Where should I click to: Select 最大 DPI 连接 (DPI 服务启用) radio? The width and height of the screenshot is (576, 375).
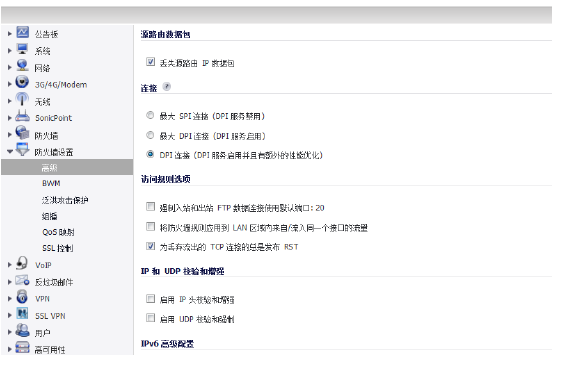pyautogui.click(x=150, y=135)
